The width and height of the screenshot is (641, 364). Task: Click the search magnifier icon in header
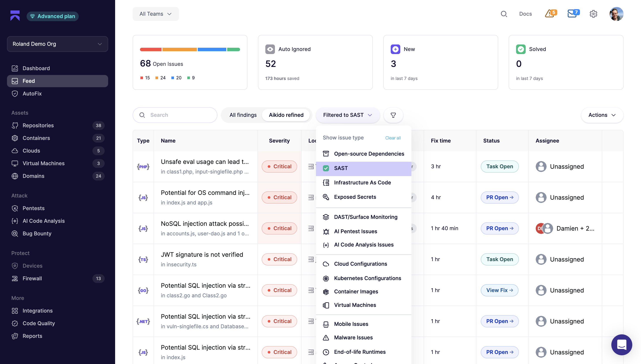point(504,14)
